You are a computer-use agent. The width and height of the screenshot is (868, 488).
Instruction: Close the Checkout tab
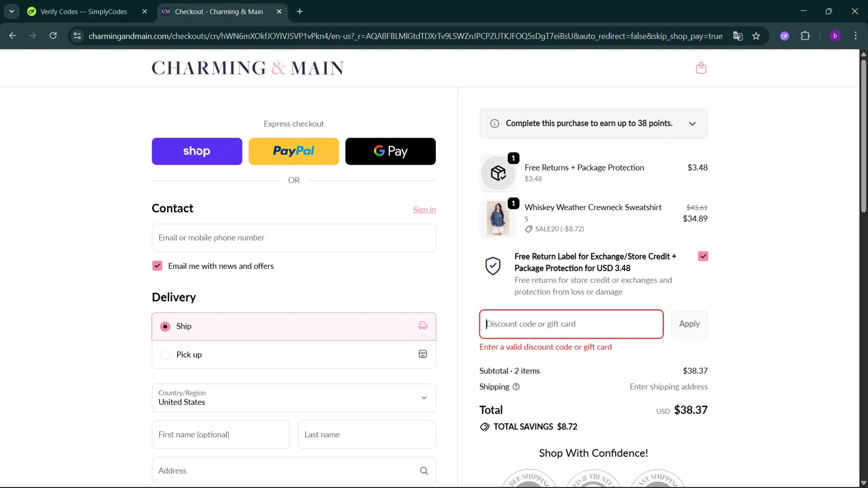pos(279,12)
